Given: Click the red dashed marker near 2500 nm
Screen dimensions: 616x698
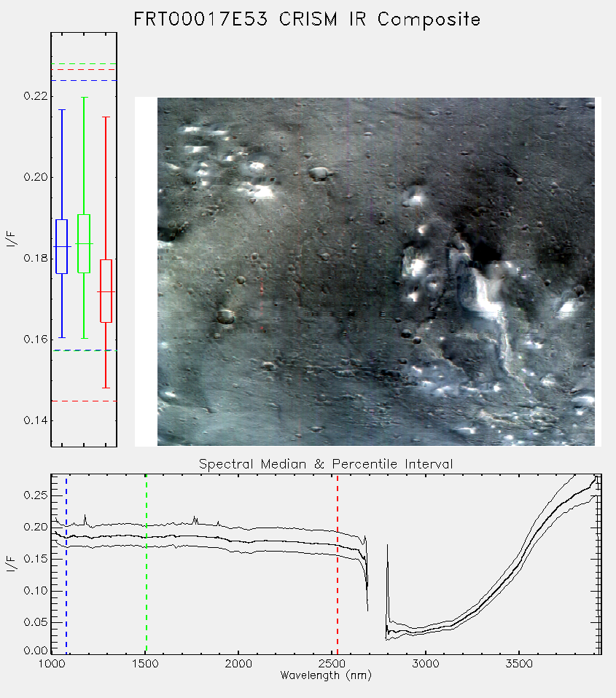Looking at the screenshot, I should tap(338, 564).
